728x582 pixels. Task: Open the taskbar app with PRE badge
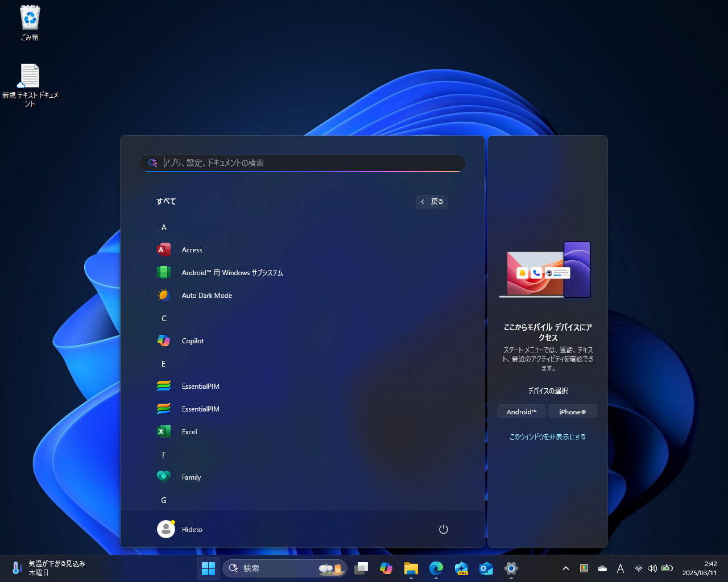pyautogui.click(x=461, y=568)
